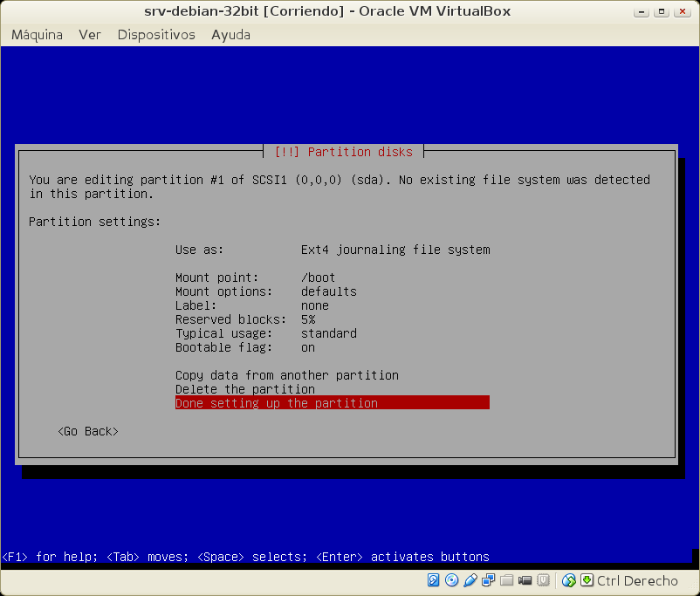Click the mouse integration status icon

(x=569, y=580)
